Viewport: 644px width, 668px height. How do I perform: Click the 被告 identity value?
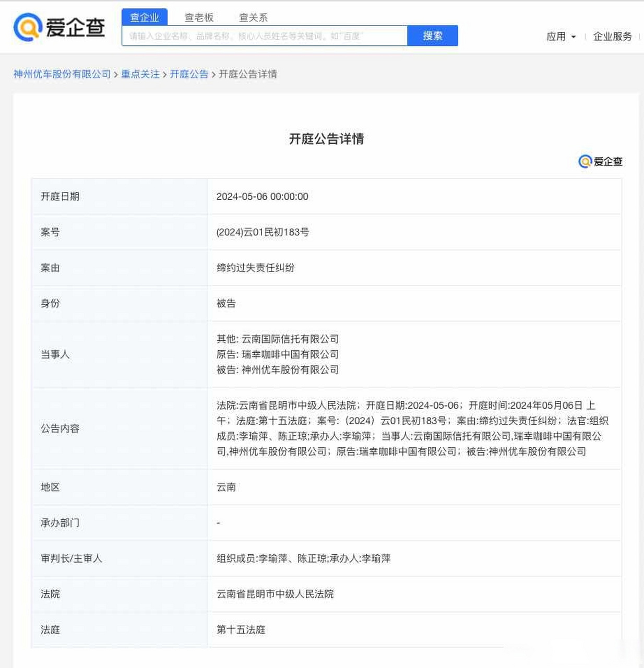point(226,303)
